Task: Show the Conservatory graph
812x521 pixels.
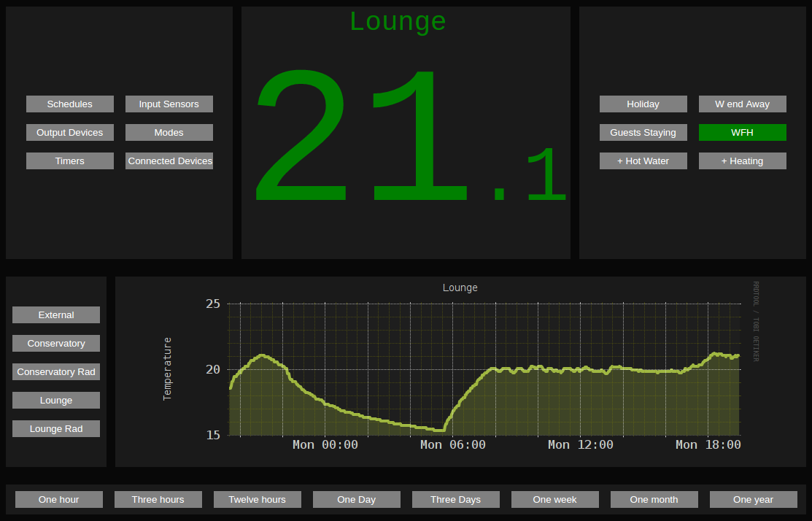Action: click(x=55, y=343)
